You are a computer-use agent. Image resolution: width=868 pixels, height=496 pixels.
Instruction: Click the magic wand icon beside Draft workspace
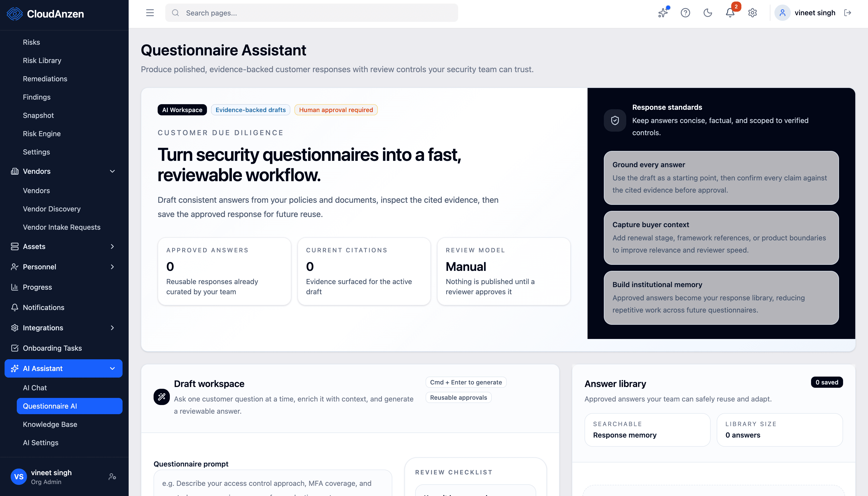(161, 397)
